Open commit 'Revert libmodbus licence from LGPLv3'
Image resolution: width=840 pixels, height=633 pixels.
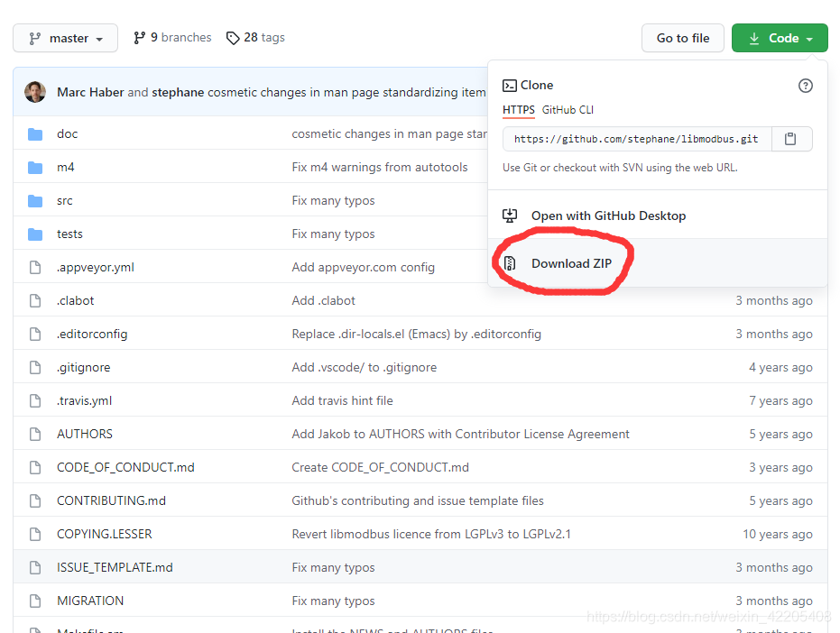(431, 534)
